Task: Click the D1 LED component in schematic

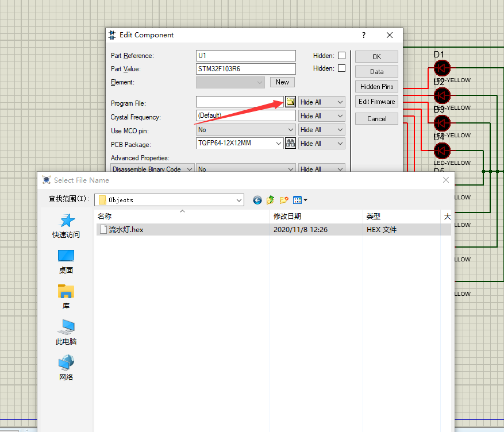Action: pos(442,68)
